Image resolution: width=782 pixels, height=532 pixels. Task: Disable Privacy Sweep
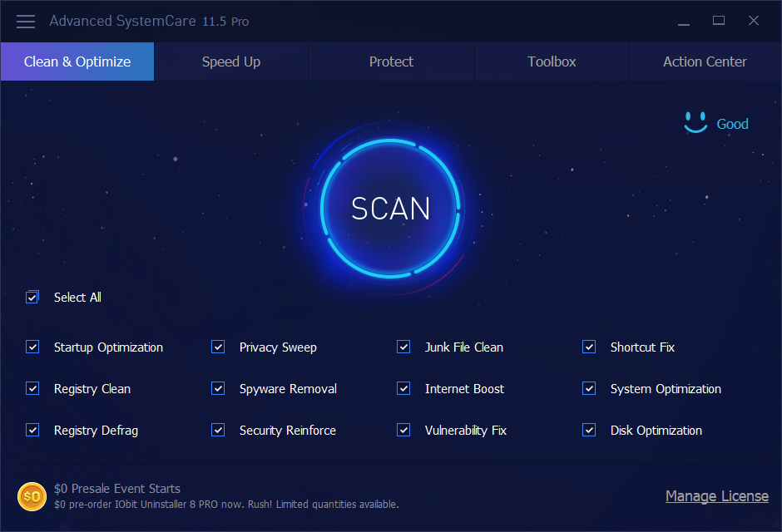(217, 347)
